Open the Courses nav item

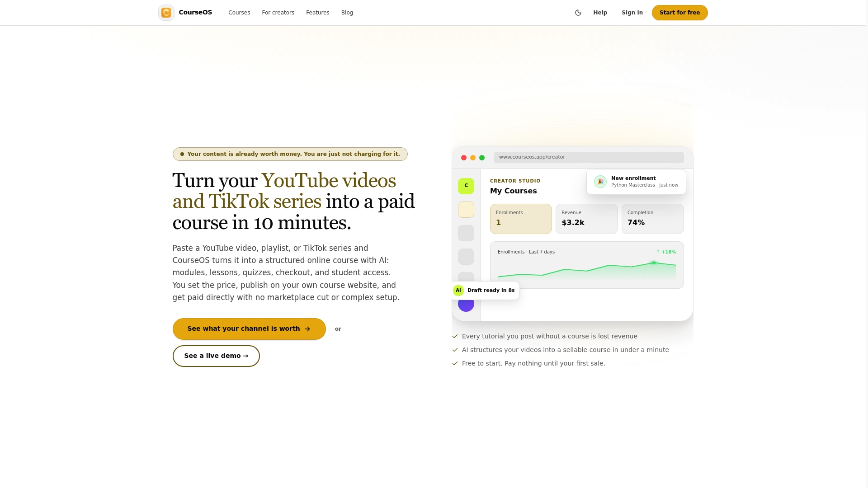[239, 13]
